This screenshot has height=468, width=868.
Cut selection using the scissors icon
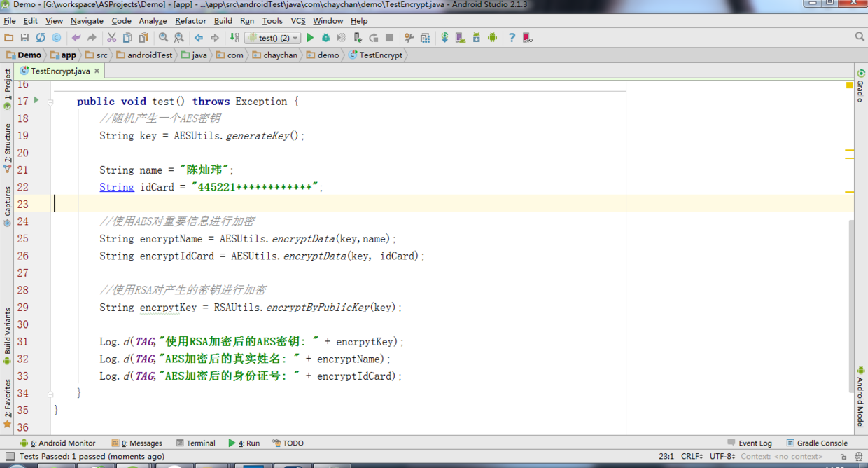point(111,38)
